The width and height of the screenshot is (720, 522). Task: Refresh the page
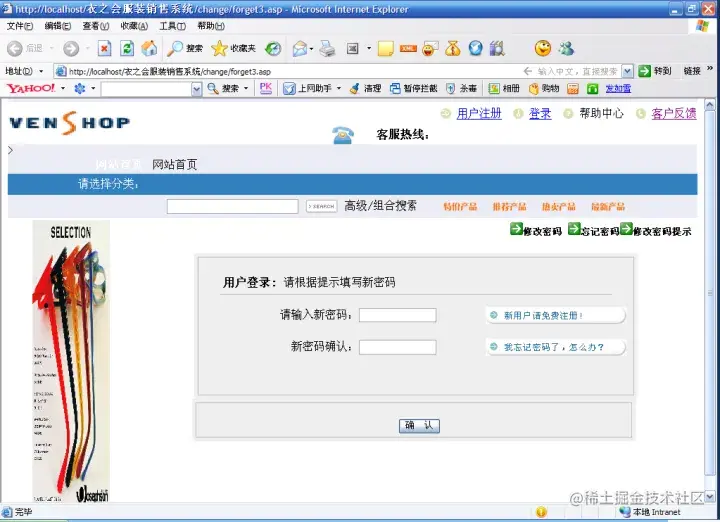click(x=127, y=48)
